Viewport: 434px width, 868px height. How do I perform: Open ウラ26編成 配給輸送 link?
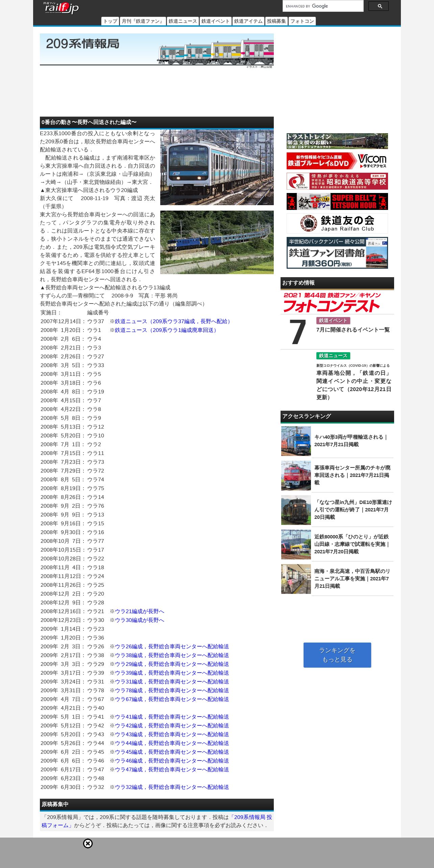point(172,647)
